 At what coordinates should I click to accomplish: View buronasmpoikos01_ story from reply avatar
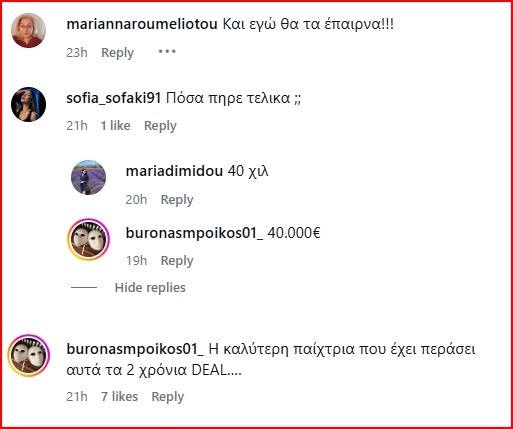tap(88, 239)
